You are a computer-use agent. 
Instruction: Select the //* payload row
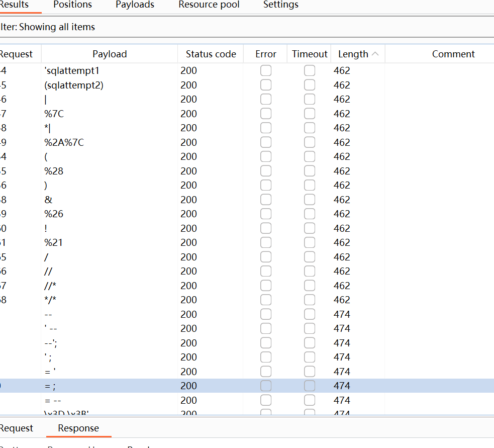tap(247, 286)
